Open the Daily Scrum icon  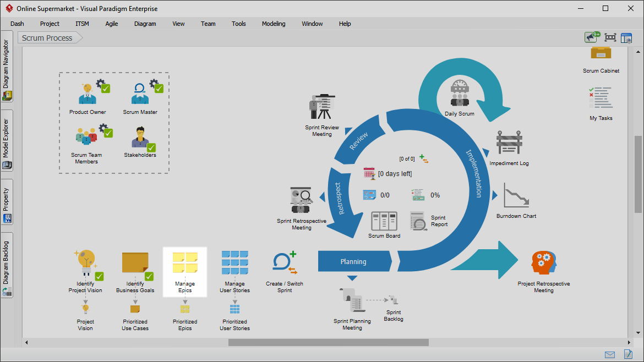[x=460, y=94]
